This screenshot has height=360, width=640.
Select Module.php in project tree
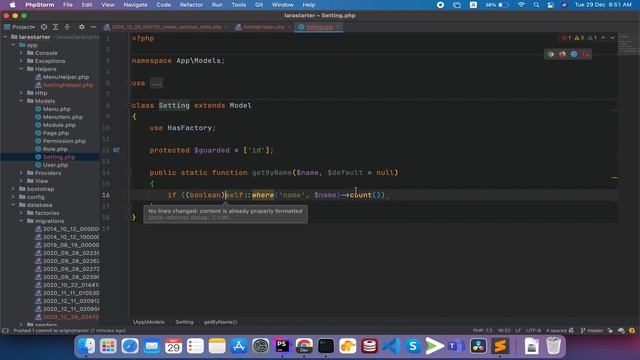click(x=59, y=125)
